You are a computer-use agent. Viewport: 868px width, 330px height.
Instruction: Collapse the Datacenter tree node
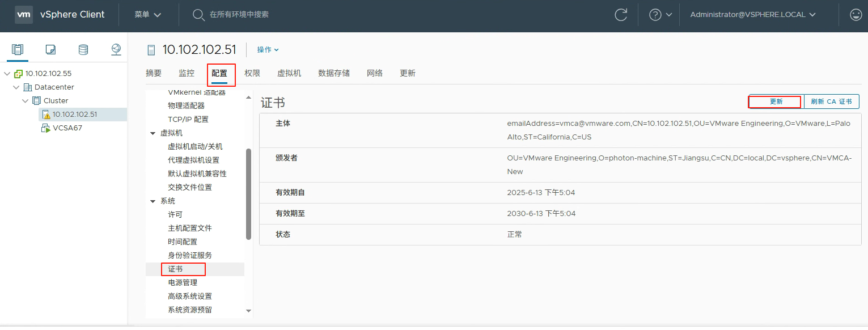pos(16,87)
